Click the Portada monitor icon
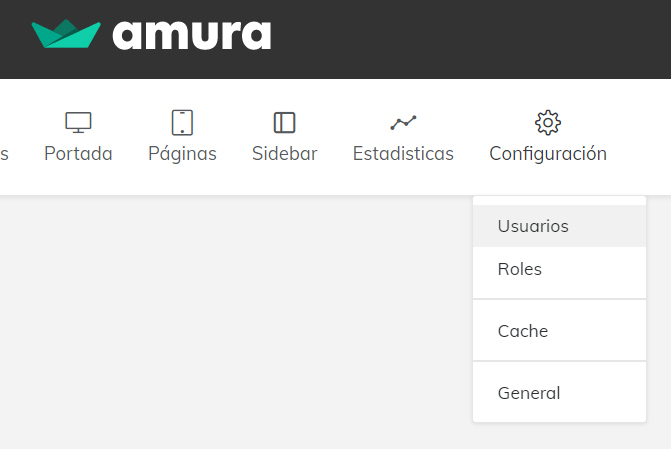The image size is (671, 449). click(x=78, y=122)
